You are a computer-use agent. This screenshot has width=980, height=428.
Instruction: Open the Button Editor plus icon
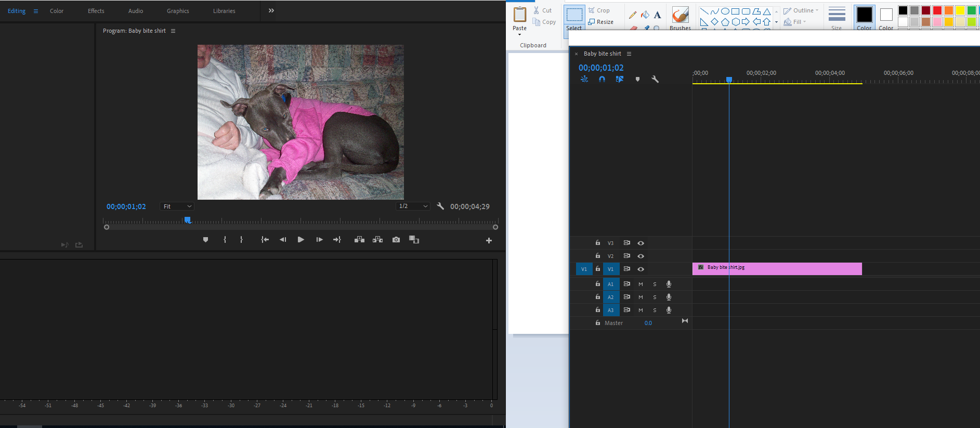click(489, 240)
